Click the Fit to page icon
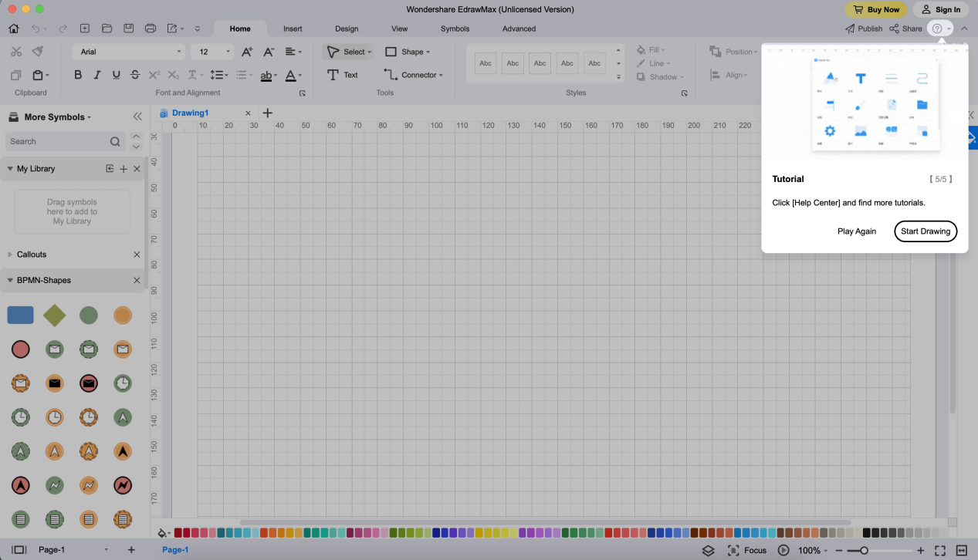 point(939,551)
